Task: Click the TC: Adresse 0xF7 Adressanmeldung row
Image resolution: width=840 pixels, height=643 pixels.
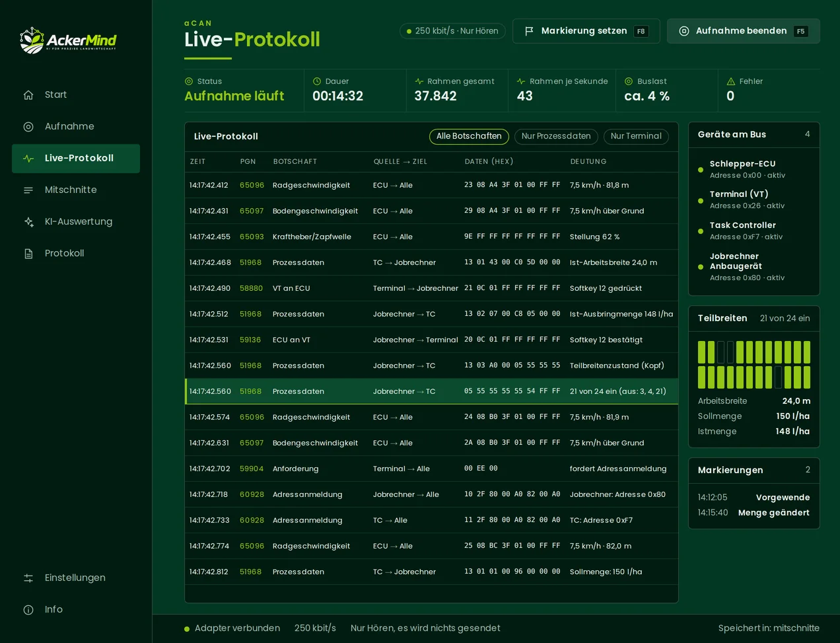Action: (432, 520)
